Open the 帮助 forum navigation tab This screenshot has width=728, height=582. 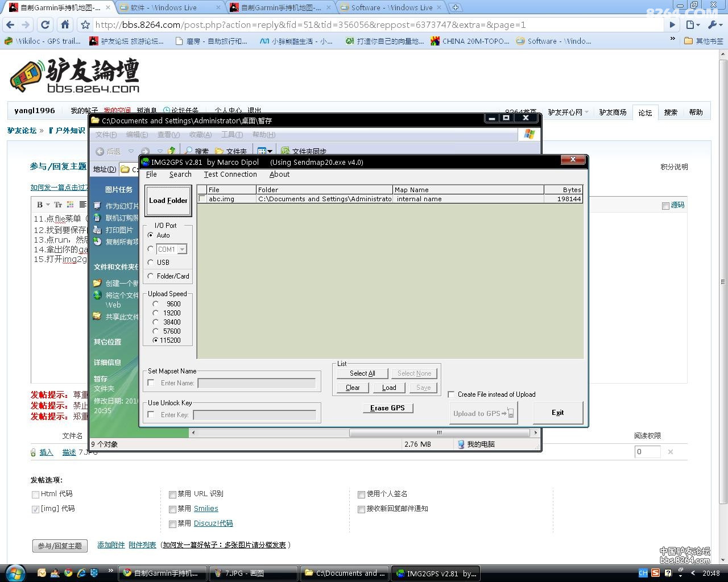coord(696,113)
